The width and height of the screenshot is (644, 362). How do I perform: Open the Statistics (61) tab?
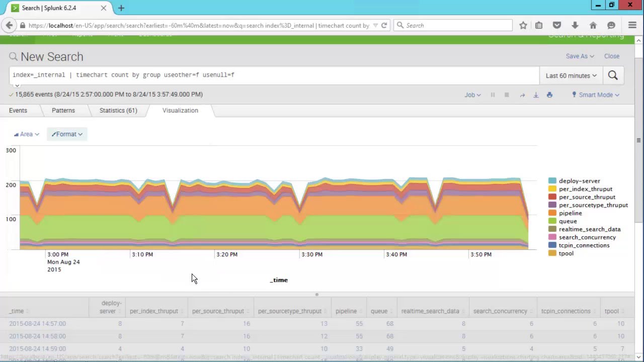coord(118,111)
